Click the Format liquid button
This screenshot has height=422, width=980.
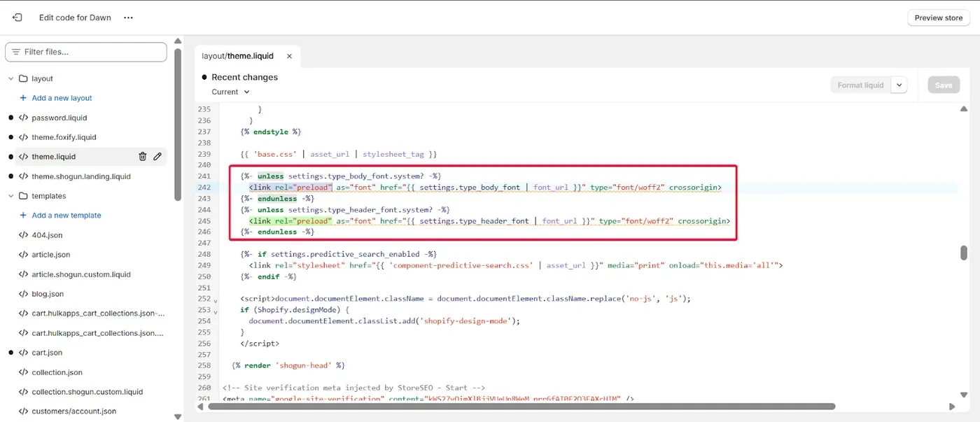click(x=860, y=85)
